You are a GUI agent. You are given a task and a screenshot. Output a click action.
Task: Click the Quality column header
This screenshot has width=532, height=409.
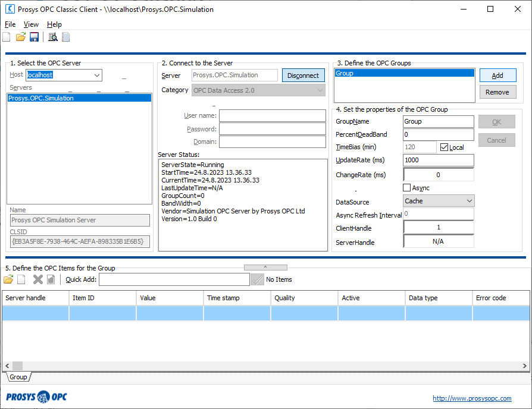coord(304,298)
